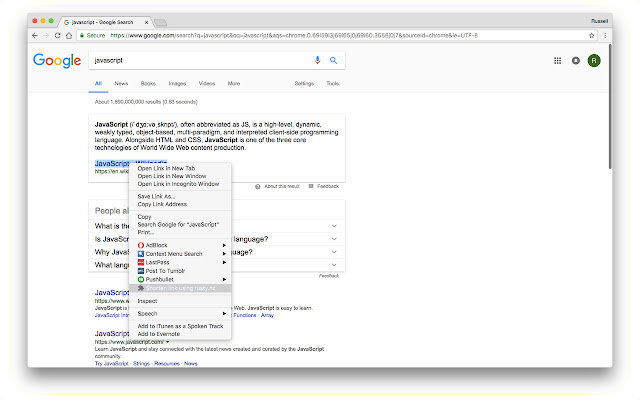Click the green lock Secure icon
The height and width of the screenshot is (400, 640).
82,36
